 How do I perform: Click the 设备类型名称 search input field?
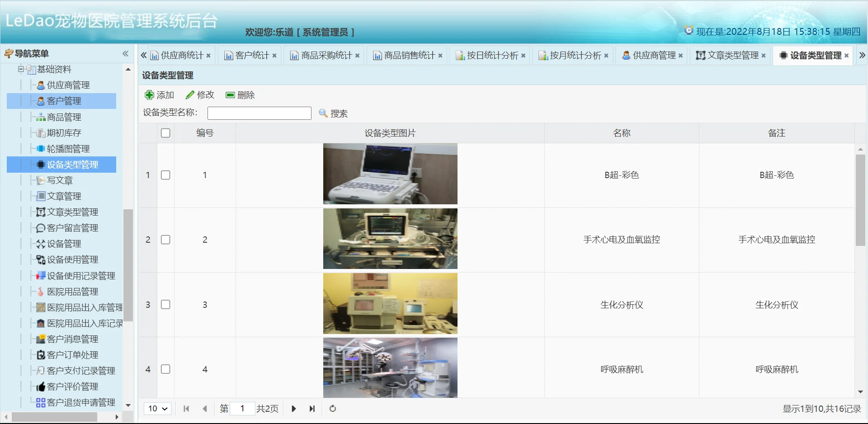click(259, 113)
